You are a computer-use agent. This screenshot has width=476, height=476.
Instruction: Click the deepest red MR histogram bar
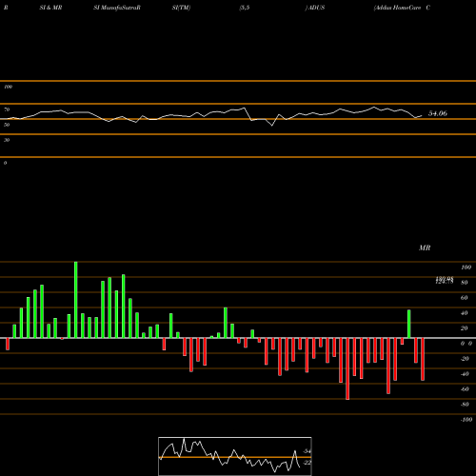[347, 368]
